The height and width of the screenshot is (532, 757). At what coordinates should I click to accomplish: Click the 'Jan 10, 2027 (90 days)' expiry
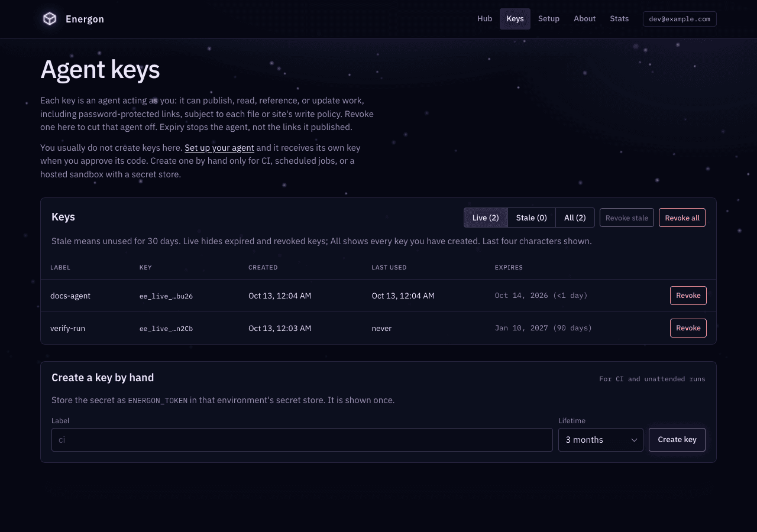click(x=544, y=328)
